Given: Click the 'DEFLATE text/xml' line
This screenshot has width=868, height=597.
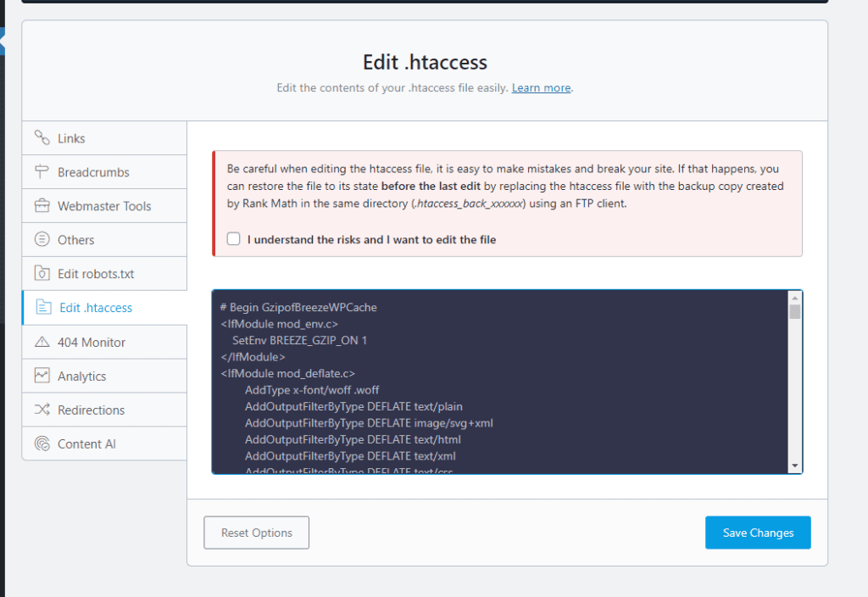Looking at the screenshot, I should pos(350,456).
